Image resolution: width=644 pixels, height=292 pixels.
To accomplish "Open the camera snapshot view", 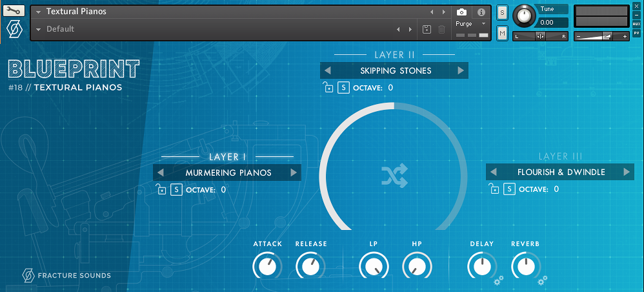I will 462,12.
